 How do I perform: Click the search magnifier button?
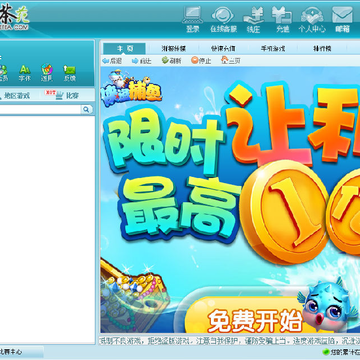tap(87, 109)
